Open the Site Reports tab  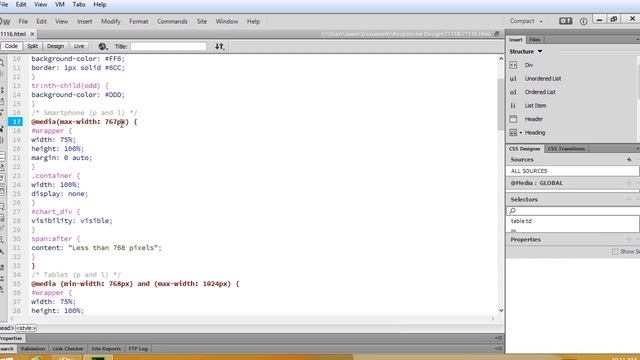106,349
